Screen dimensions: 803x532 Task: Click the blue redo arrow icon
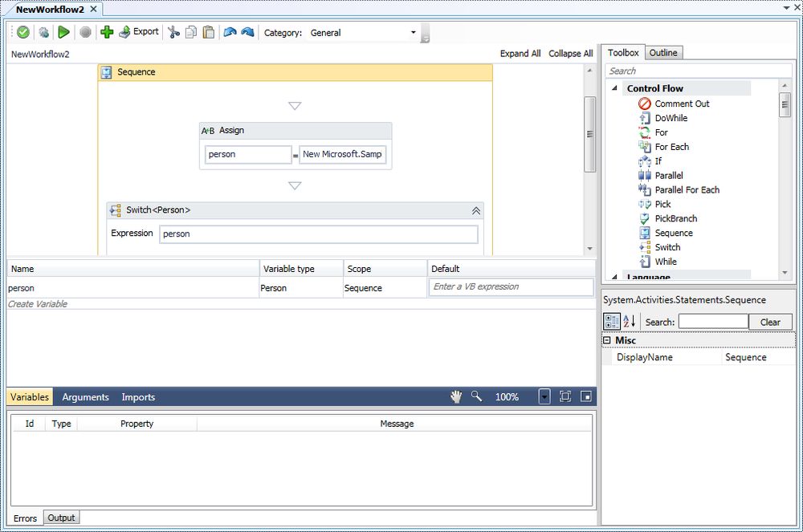(x=247, y=32)
